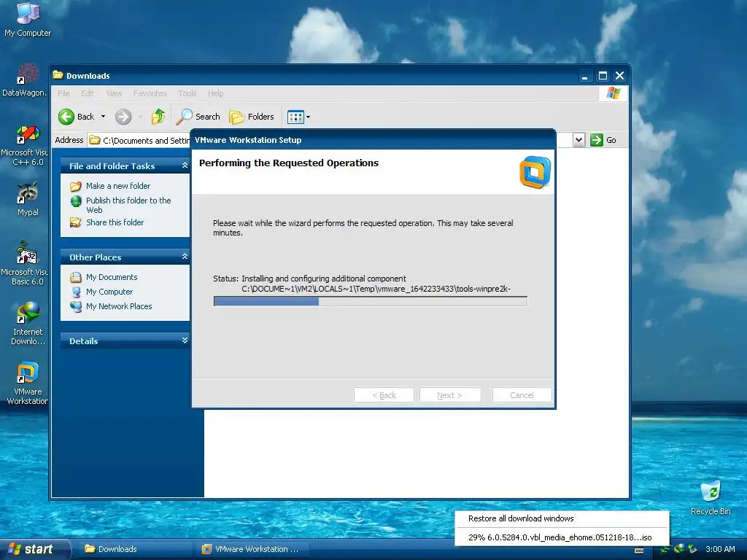Image resolution: width=747 pixels, height=560 pixels.
Task: Switch to VMware Workstation taskbar button
Action: pyautogui.click(x=252, y=549)
